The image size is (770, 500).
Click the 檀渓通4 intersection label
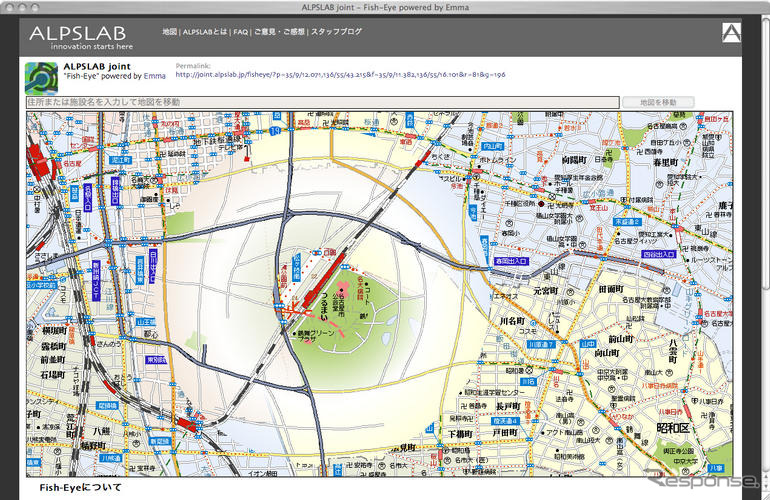505,421
